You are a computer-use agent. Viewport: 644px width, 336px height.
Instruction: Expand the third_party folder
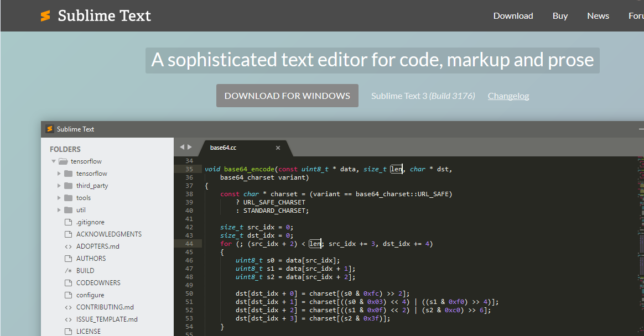(x=59, y=186)
